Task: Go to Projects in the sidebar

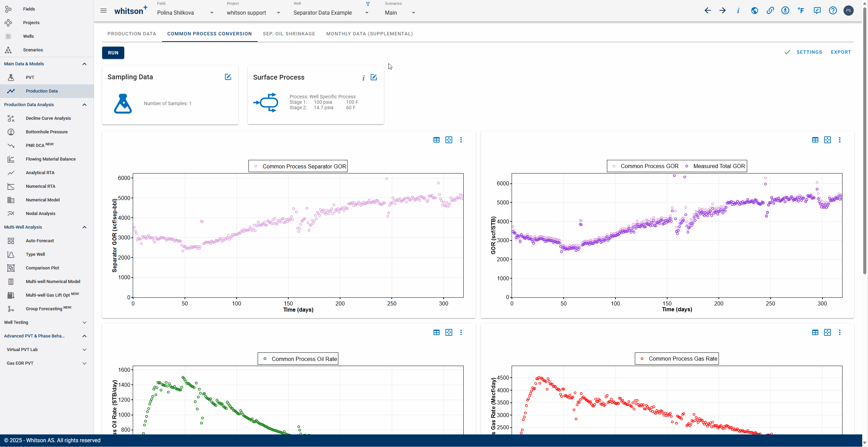Action: click(47, 22)
